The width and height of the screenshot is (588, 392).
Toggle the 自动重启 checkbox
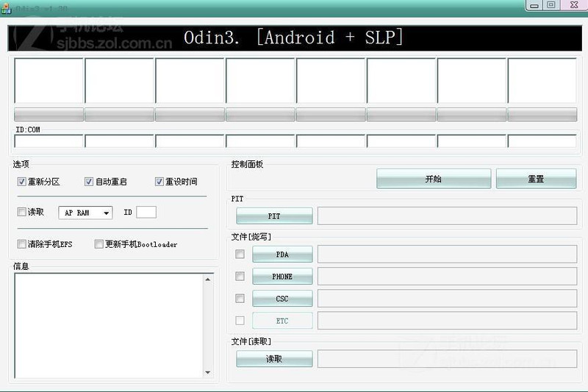click(89, 182)
